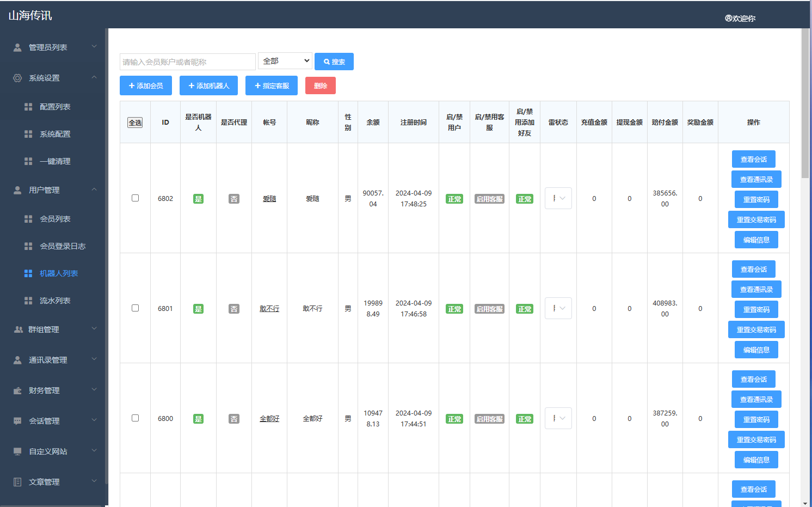Check the row checkbox for ID 6800
The width and height of the screenshot is (812, 507).
tap(135, 418)
